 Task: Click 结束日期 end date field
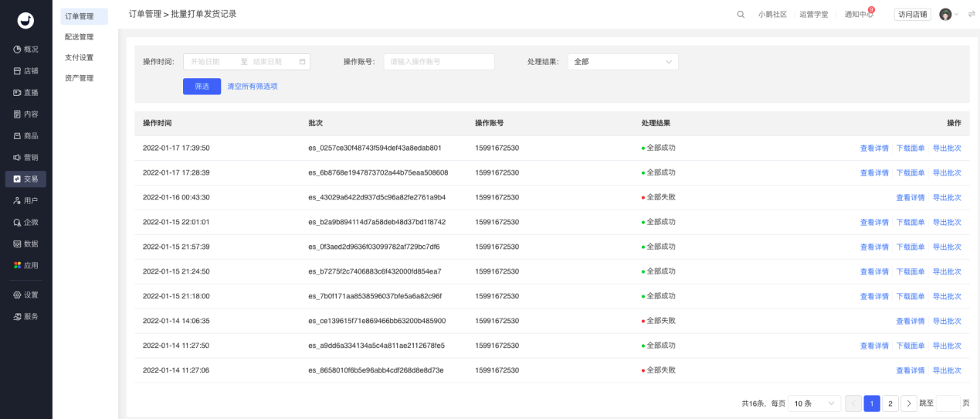pyautogui.click(x=268, y=62)
